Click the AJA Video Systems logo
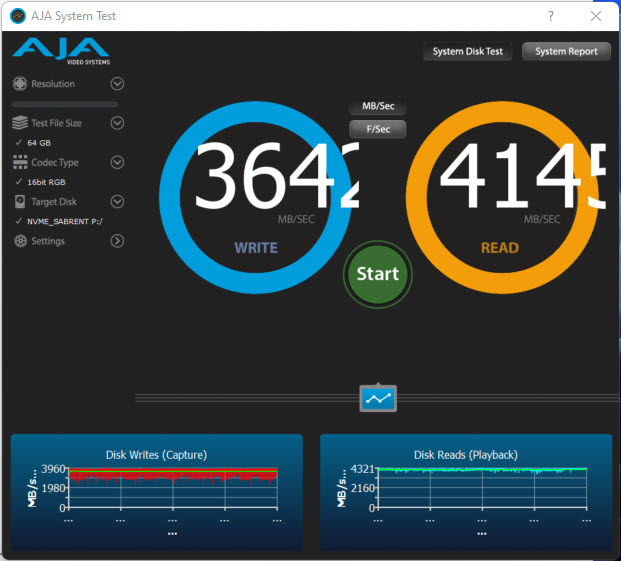The image size is (621, 561). pos(61,51)
